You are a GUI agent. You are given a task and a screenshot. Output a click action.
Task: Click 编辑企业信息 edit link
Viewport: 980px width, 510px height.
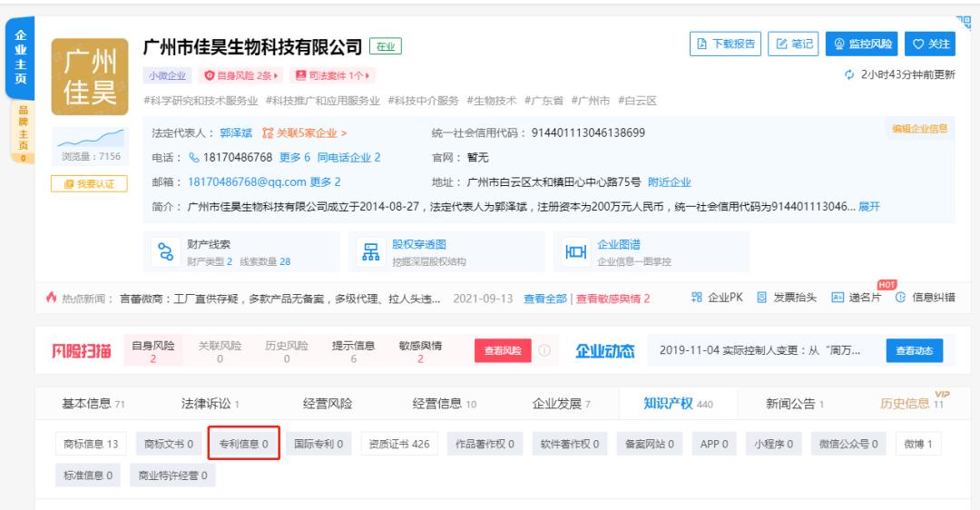919,129
